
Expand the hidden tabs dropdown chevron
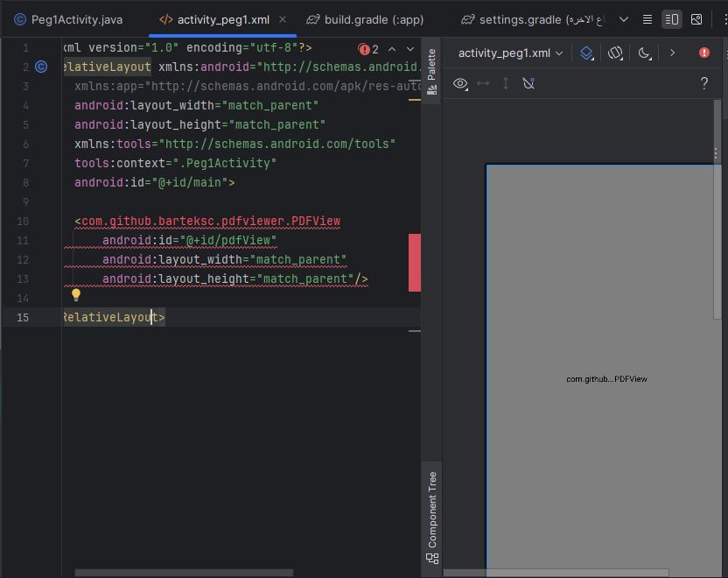pyautogui.click(x=624, y=19)
